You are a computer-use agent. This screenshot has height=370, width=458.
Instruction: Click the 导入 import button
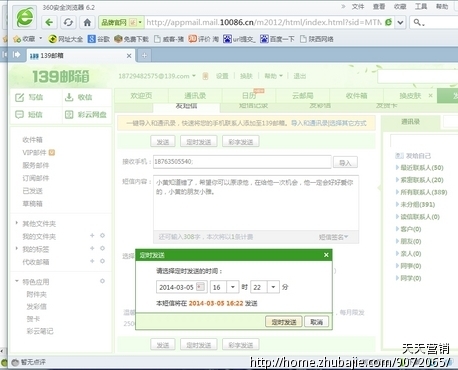click(345, 163)
